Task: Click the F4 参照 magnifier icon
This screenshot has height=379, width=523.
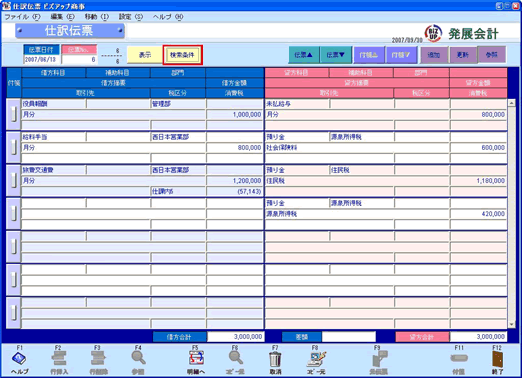Action: [x=138, y=358]
